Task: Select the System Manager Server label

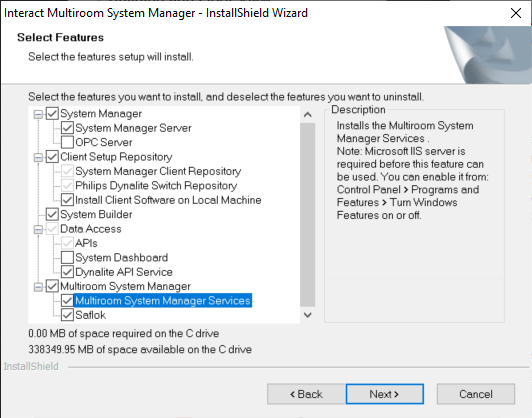Action: 133,128
